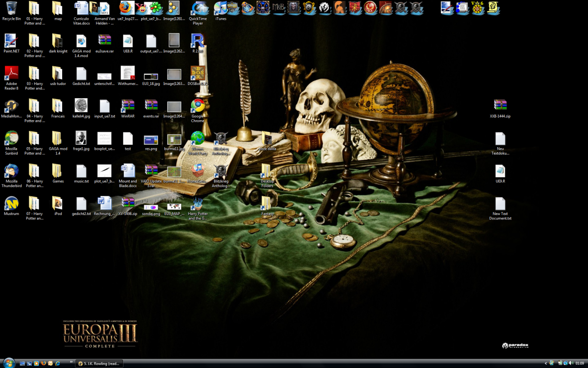Select the XXII-1444.zip archive file
Screen dimensions: 588x368
500,106
